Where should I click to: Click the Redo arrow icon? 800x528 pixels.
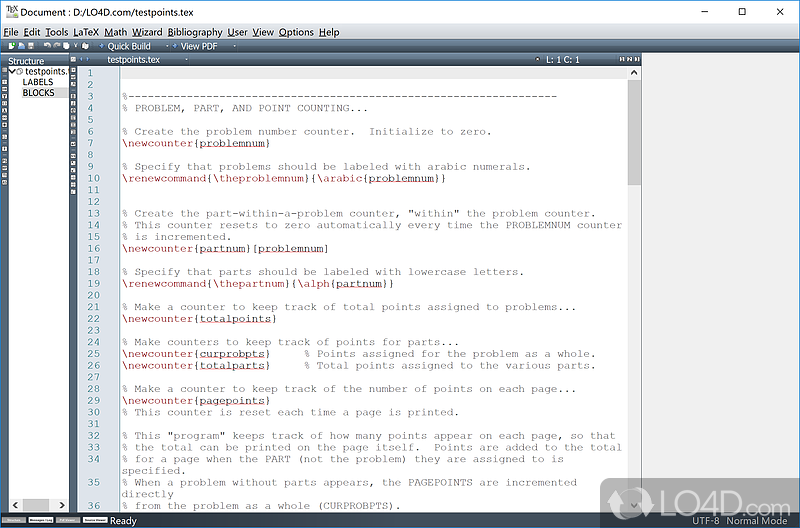[x=57, y=46]
